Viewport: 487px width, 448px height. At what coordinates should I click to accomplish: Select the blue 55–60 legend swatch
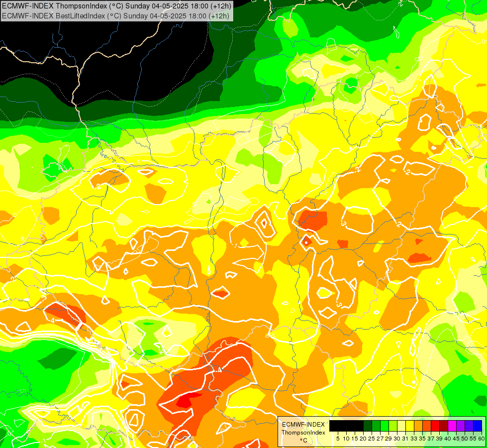(x=478, y=426)
